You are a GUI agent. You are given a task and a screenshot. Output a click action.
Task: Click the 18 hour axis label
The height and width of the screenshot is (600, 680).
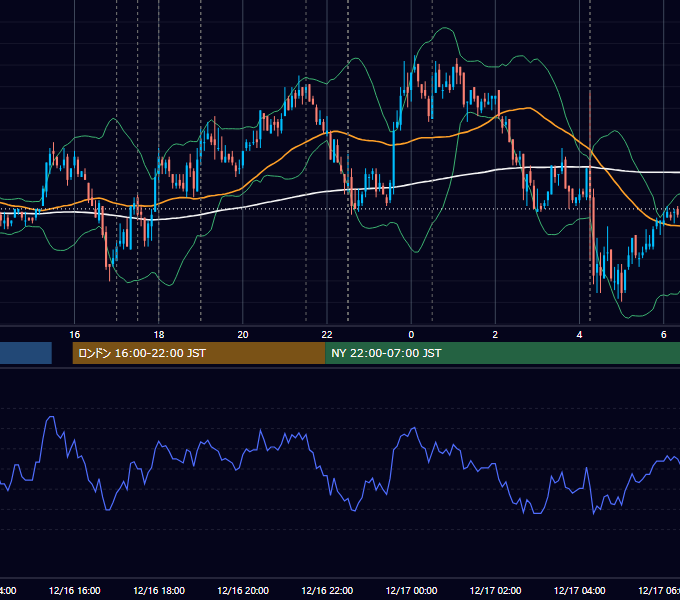(x=159, y=335)
